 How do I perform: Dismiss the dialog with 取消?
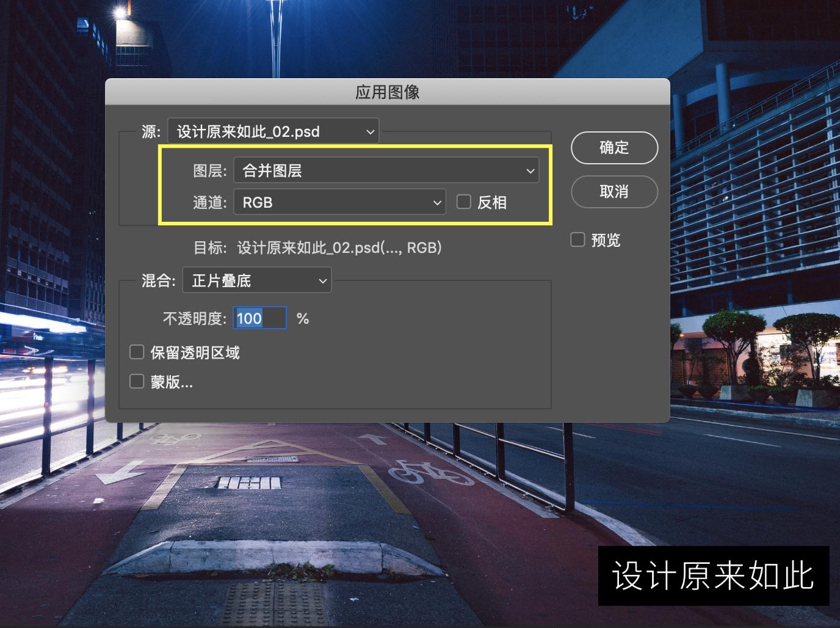click(614, 192)
